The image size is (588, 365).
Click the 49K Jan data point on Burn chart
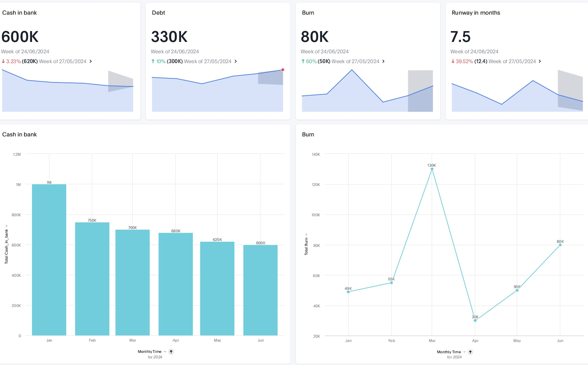(x=348, y=292)
